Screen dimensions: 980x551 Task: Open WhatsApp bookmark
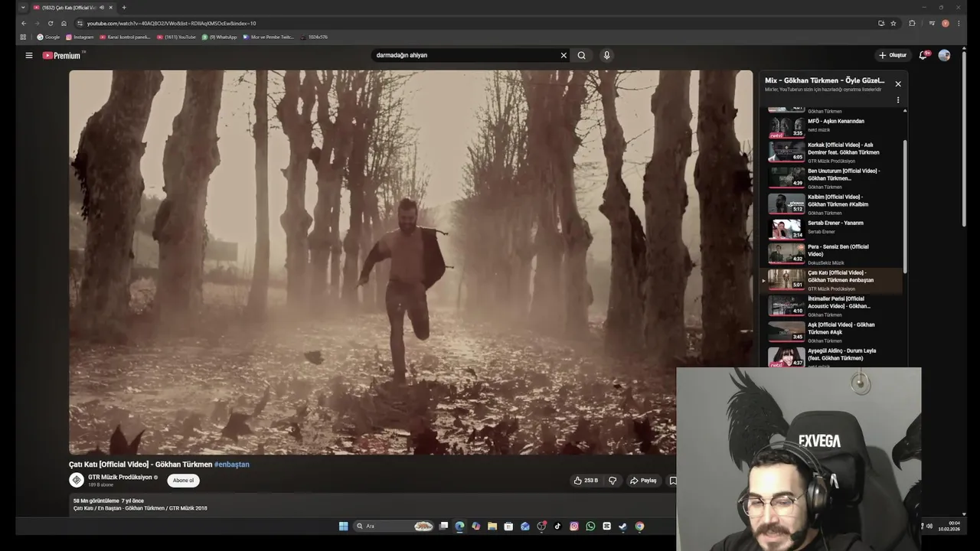coord(220,37)
